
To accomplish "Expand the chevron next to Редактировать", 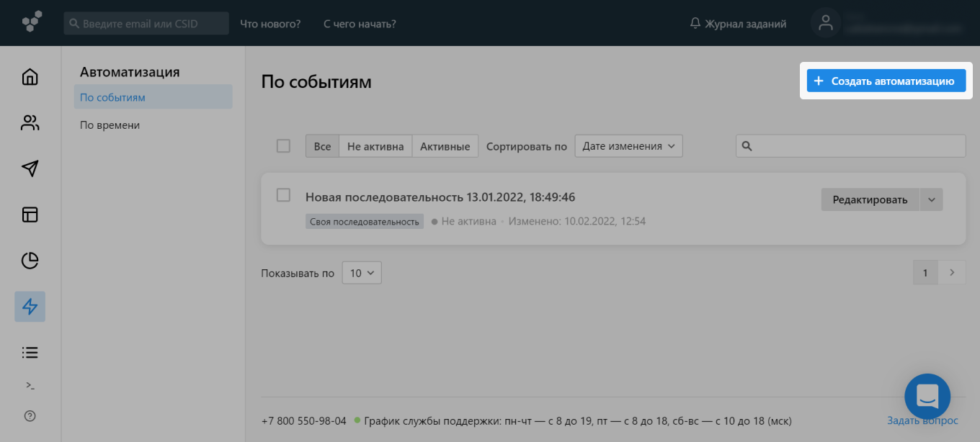I will tap(932, 199).
